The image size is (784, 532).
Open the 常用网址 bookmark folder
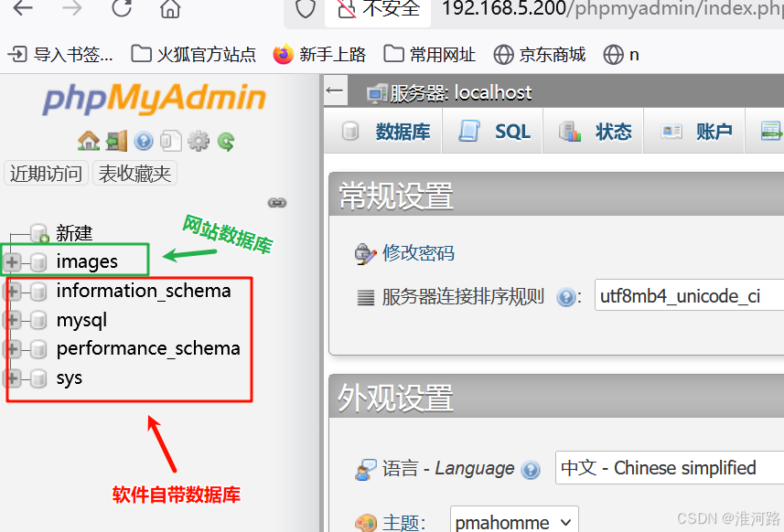point(429,55)
